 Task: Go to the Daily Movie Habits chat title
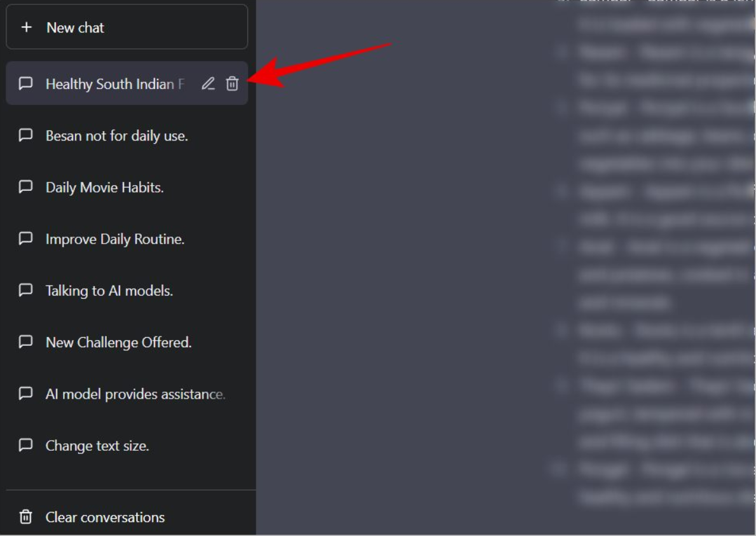[x=104, y=188]
